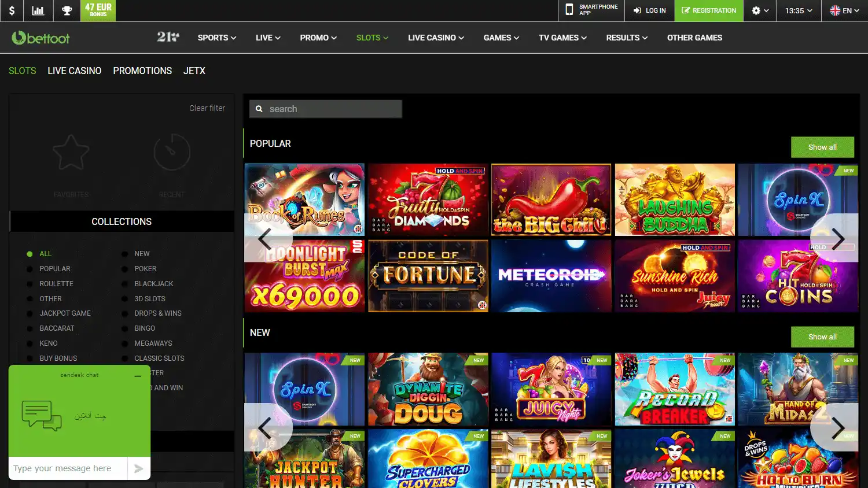Expand the 13:35 time dropdown
The height and width of the screenshot is (488, 868).
799,10
